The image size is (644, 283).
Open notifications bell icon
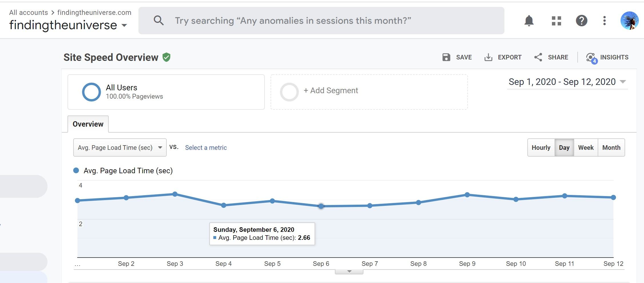point(529,21)
